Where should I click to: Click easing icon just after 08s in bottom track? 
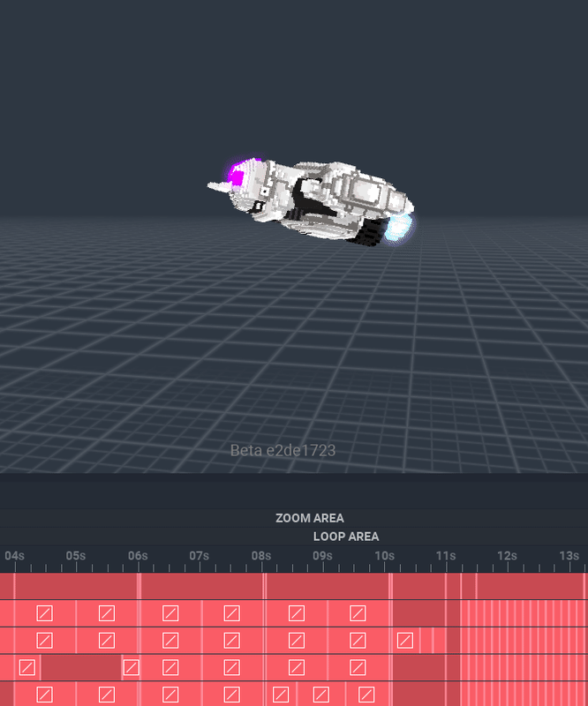[x=281, y=695]
